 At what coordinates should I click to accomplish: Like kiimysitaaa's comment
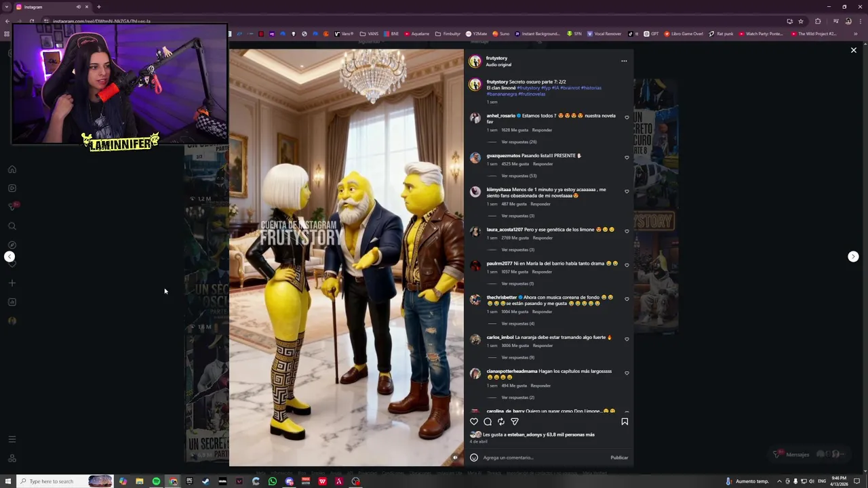point(627,191)
